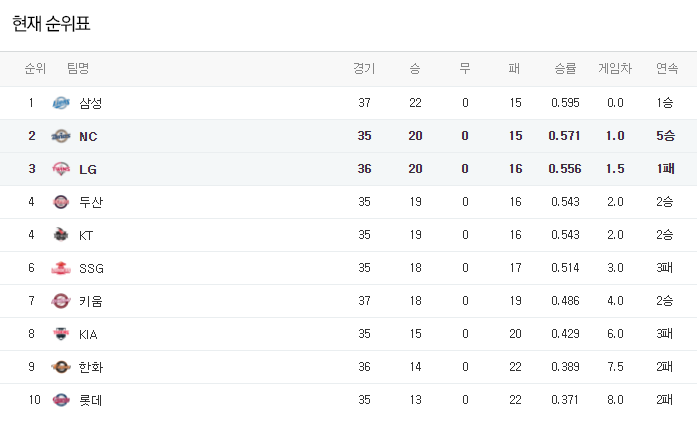Open the 삼성 team name link
This screenshot has width=697, height=427.
[x=91, y=103]
